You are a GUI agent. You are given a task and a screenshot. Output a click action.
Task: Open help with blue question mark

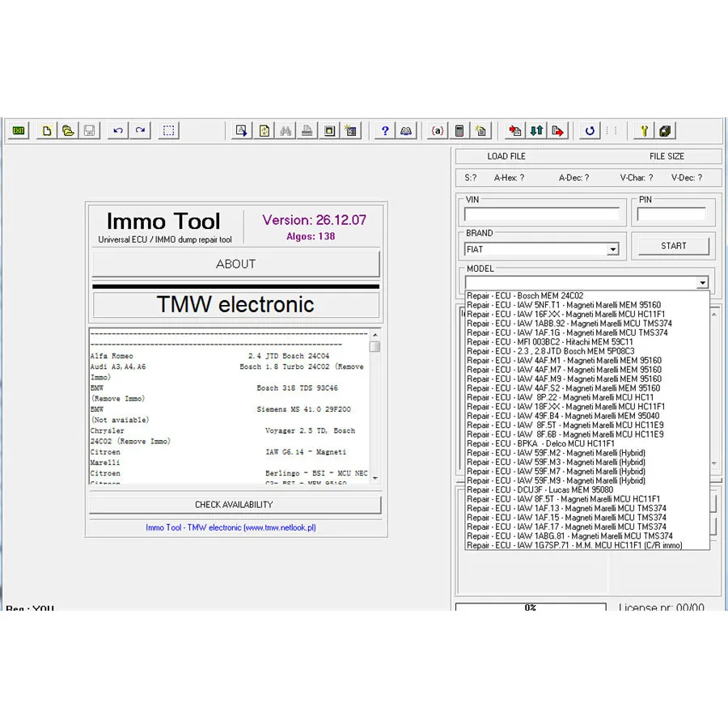(x=385, y=130)
